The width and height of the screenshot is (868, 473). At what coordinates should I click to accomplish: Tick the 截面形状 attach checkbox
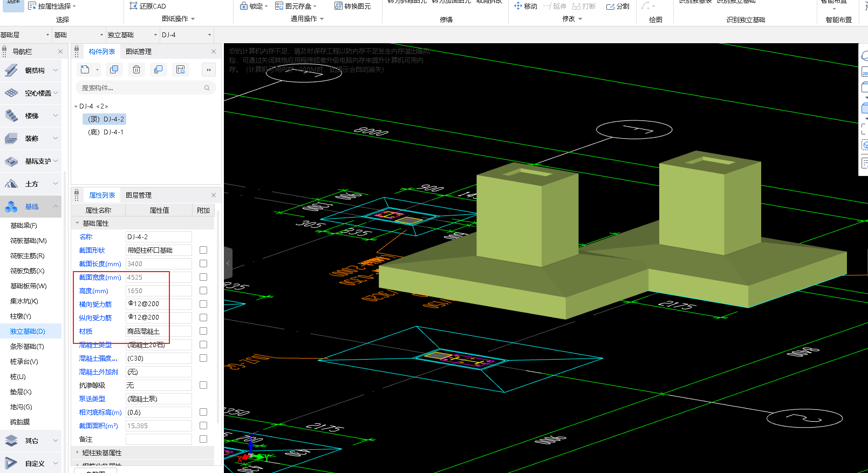point(203,250)
